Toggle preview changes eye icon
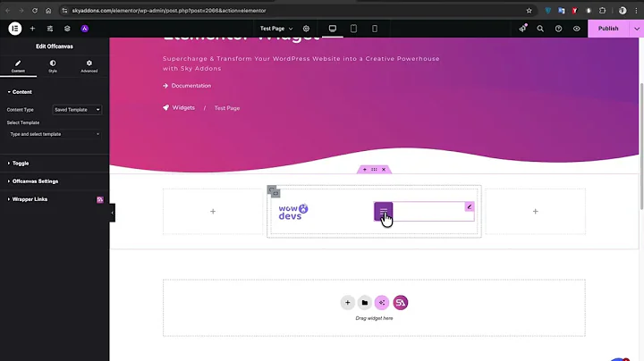 coord(577,29)
